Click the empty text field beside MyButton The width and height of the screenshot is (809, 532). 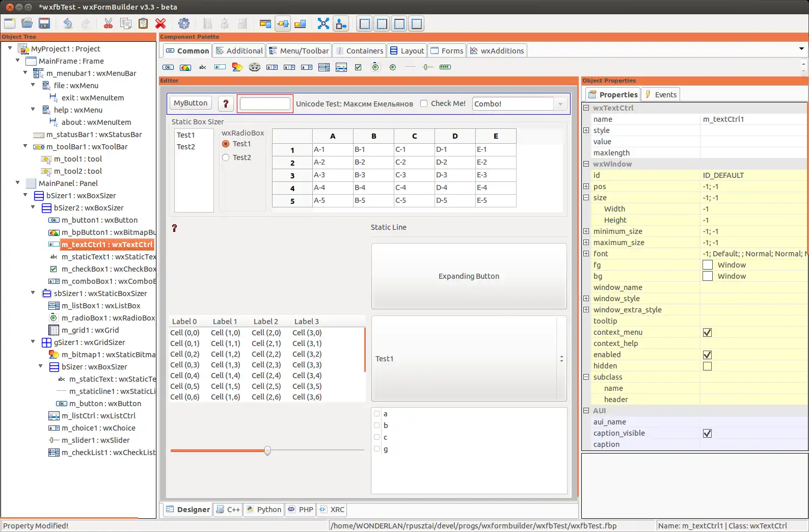point(265,103)
